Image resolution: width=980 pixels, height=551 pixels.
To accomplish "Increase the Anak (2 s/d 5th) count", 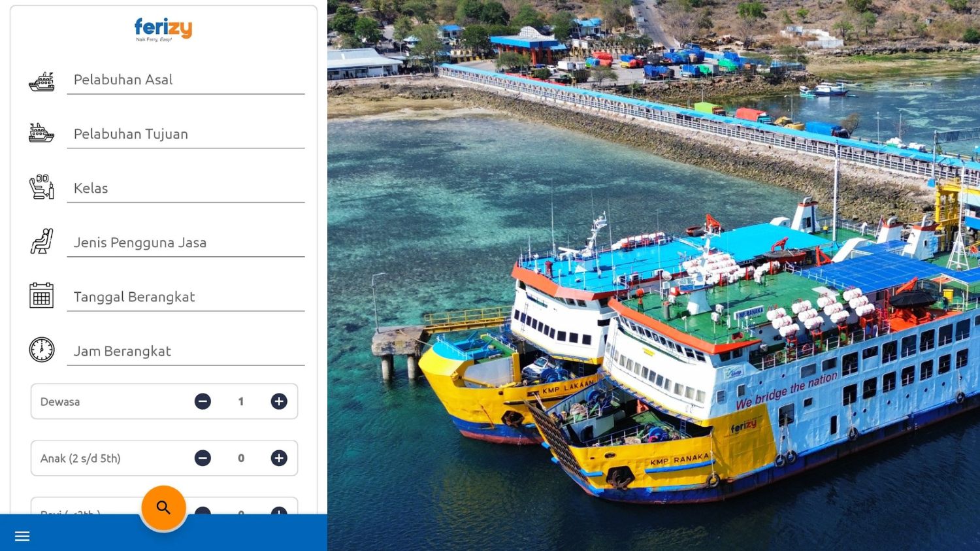I will 279,458.
